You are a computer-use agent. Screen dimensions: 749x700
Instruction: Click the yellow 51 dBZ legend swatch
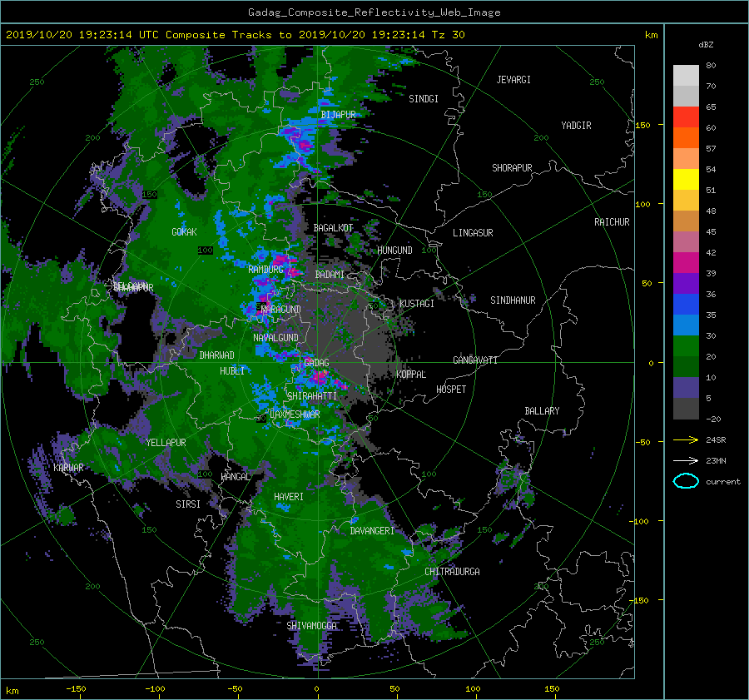pos(686,180)
